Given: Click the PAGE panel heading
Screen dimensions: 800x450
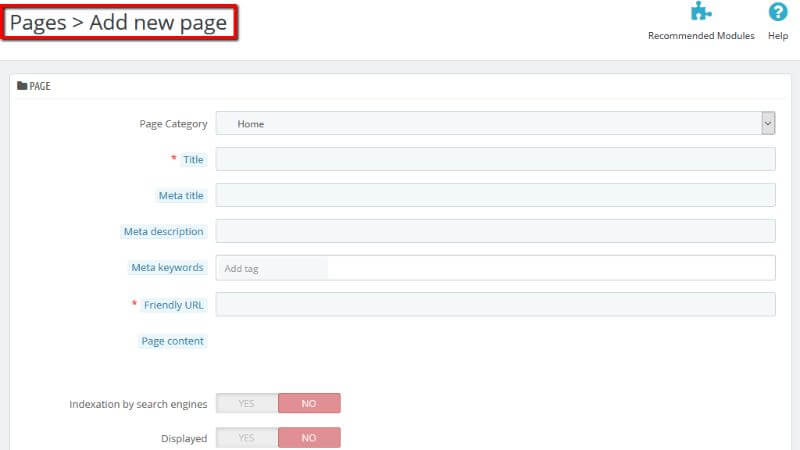Looking at the screenshot, I should 40,86.
